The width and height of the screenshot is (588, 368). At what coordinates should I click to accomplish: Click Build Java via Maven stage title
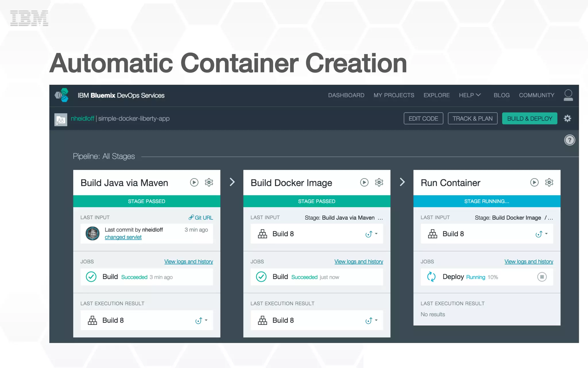coord(124,183)
